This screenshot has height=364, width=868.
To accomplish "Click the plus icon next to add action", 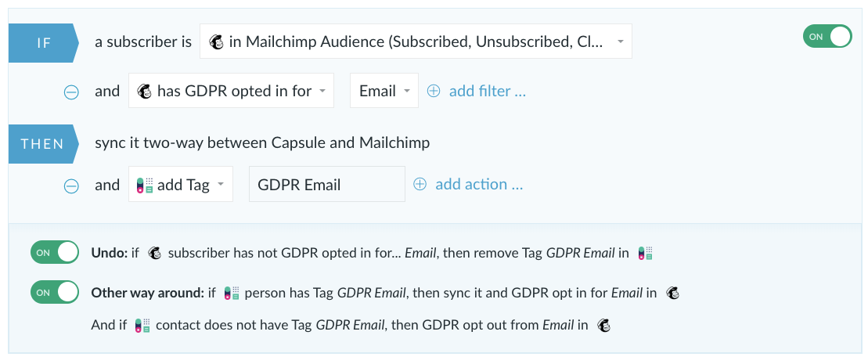I will pos(420,184).
